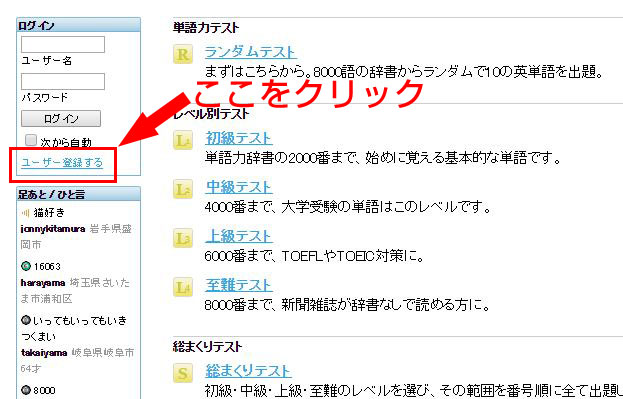Focus the ユーザー名 input field

coord(63,44)
